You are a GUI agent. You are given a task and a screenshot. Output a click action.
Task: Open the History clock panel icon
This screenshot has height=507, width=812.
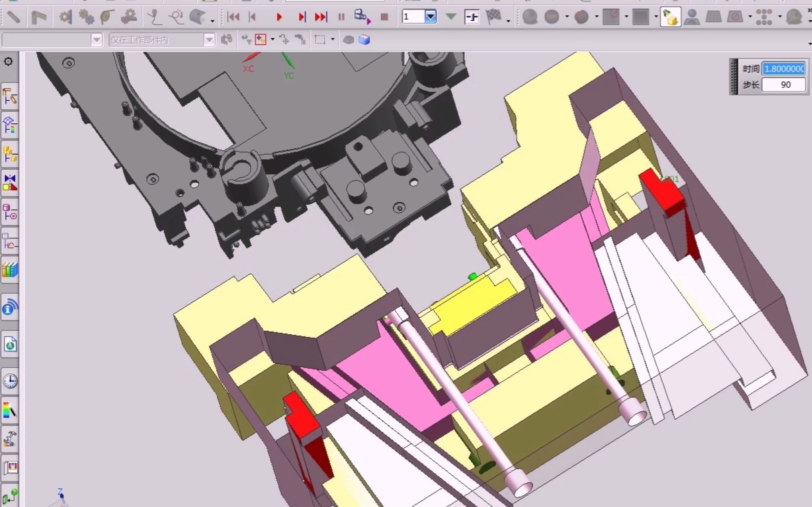coord(10,381)
